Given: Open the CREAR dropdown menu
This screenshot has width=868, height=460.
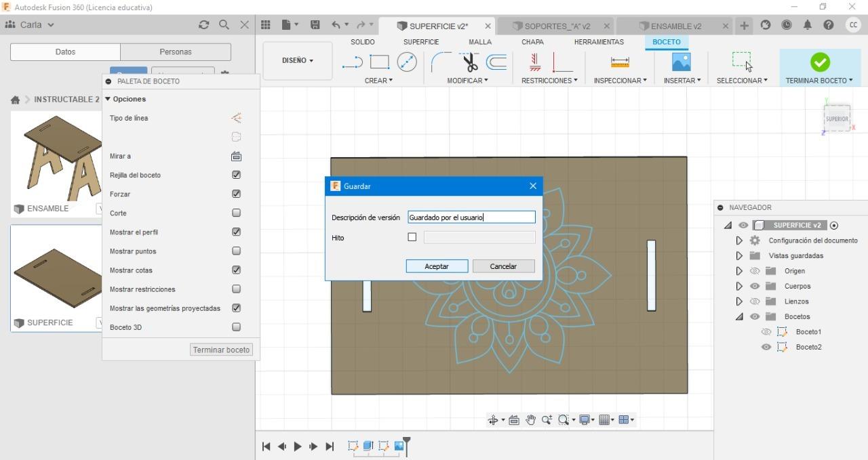Looking at the screenshot, I should [x=378, y=81].
